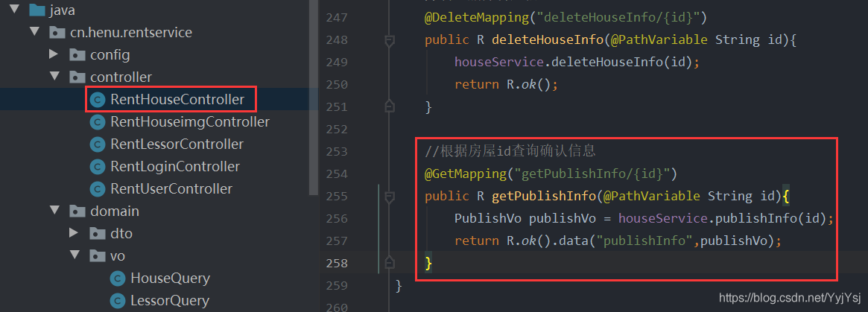Screen dimensions: 868x312
Task: Click the RentUserController class icon
Action: pyautogui.click(x=98, y=188)
